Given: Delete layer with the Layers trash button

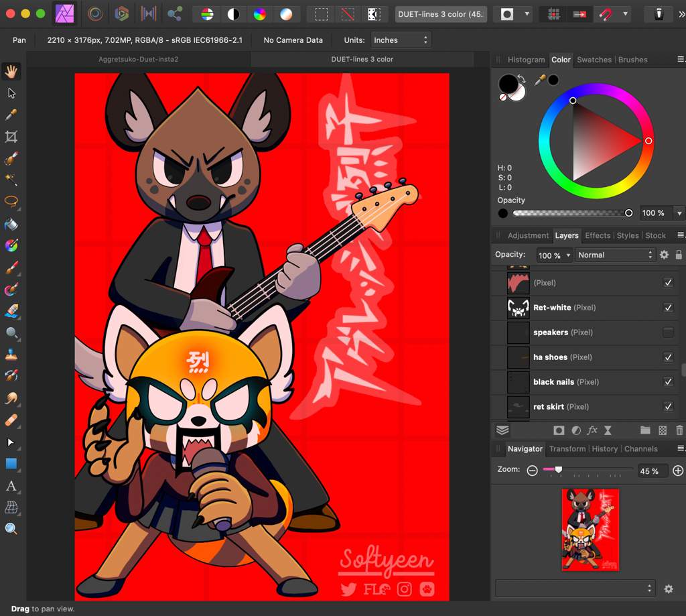Looking at the screenshot, I should pos(679,430).
